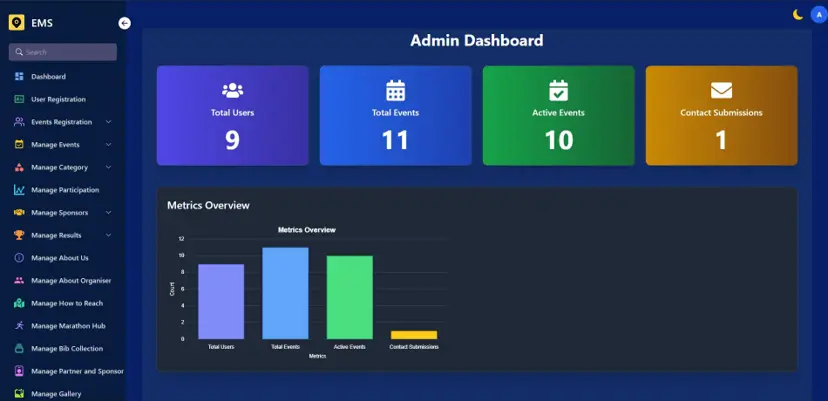Click the number 11 on Total Events card
This screenshot has width=828, height=401.
click(x=396, y=140)
